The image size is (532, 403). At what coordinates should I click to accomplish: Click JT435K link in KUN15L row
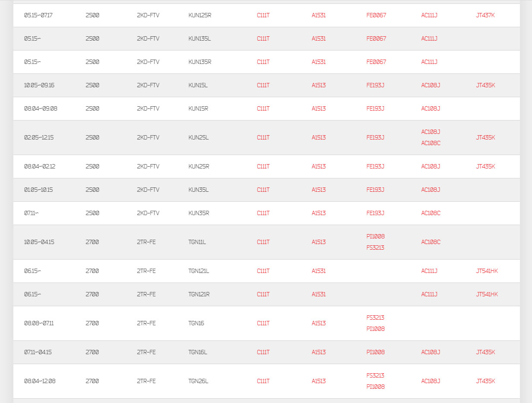[485, 85]
